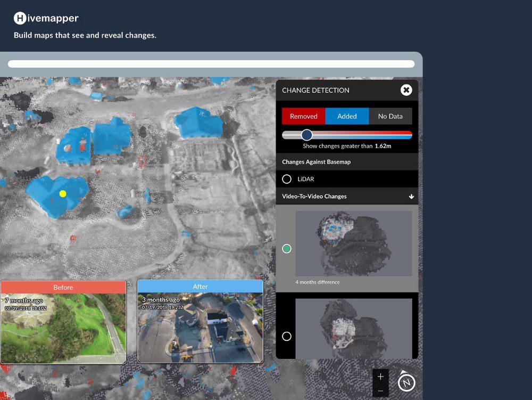Click the Hivemapper logo icon
The width and height of the screenshot is (532, 400).
pyautogui.click(x=20, y=18)
